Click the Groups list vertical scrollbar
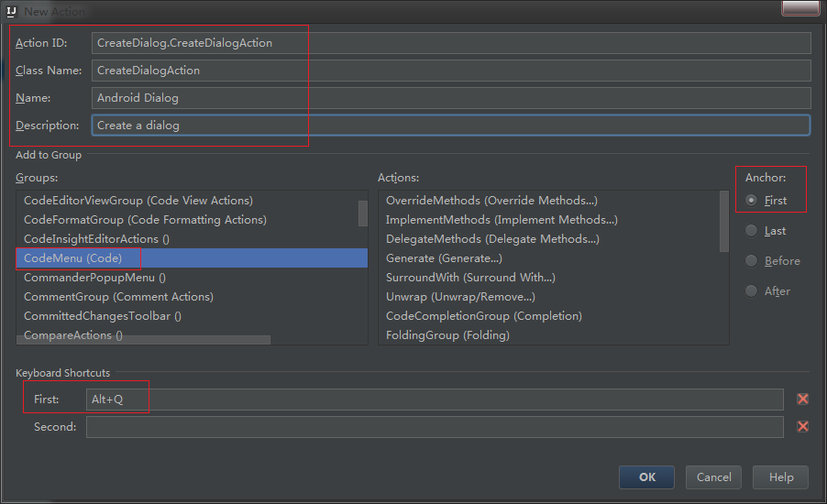 point(363,214)
